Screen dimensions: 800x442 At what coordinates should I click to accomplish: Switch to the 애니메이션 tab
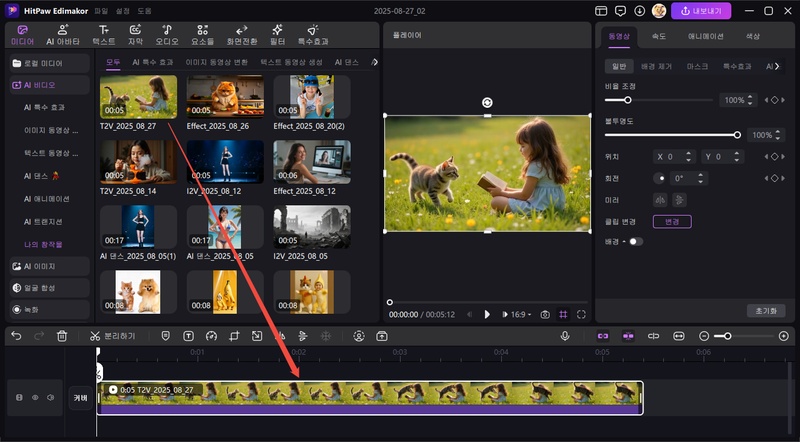(x=706, y=36)
